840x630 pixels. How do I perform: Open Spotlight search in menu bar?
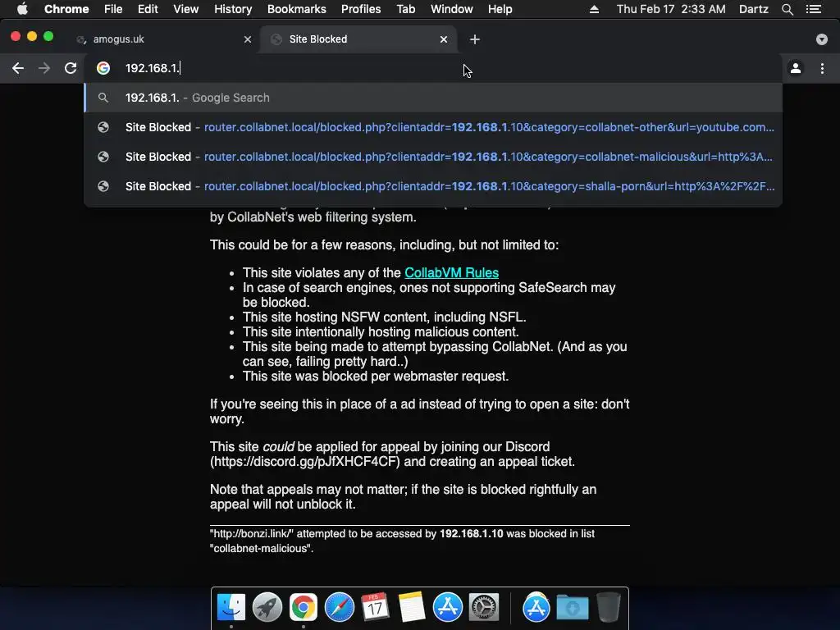click(787, 9)
